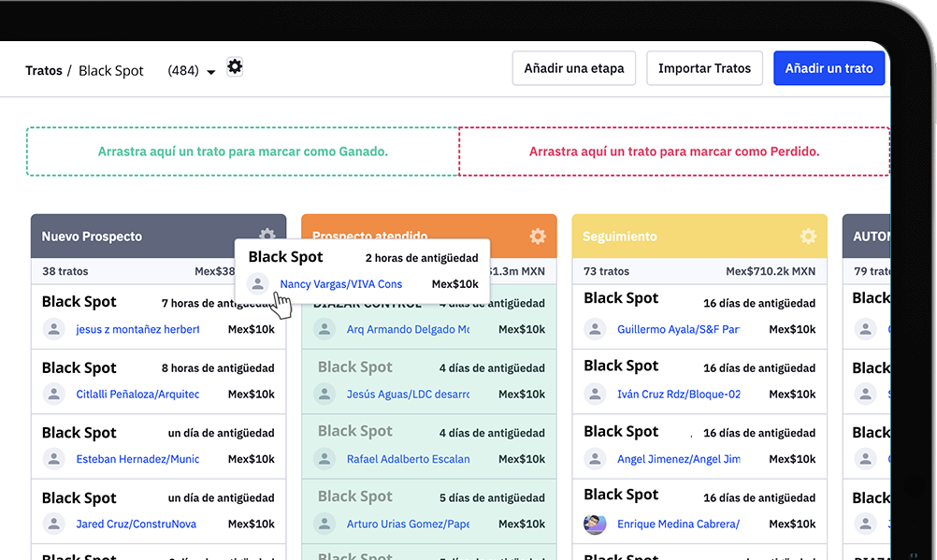This screenshot has height=560, width=937.
Task: Open contact jesus z montañez herbert
Action: coord(137,329)
